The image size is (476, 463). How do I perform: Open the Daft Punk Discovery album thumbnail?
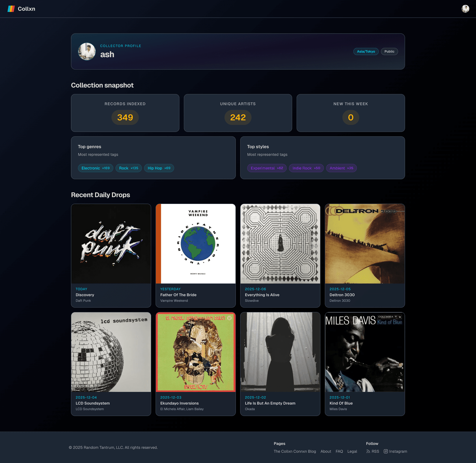point(111,244)
